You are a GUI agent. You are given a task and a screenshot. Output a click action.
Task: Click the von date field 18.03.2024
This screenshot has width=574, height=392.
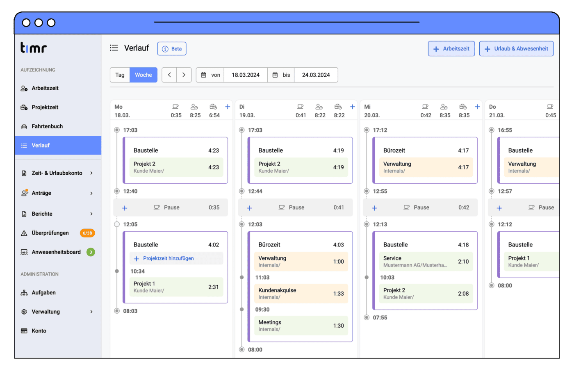pyautogui.click(x=246, y=75)
